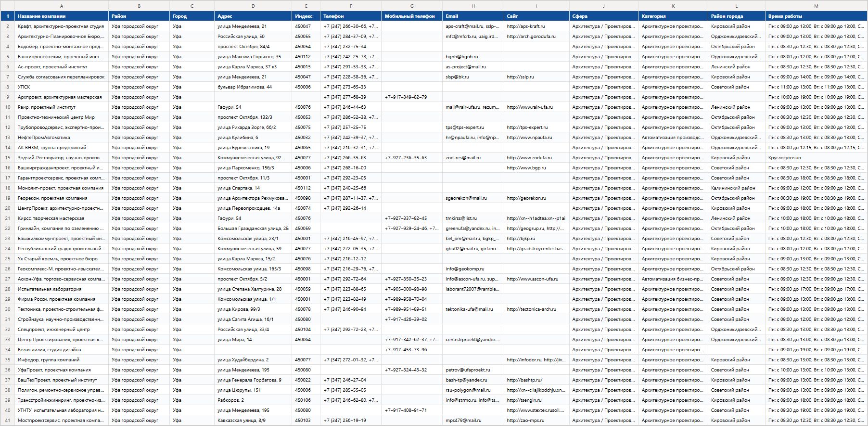Click address cell "улица Кулибина, 6"

253,137
